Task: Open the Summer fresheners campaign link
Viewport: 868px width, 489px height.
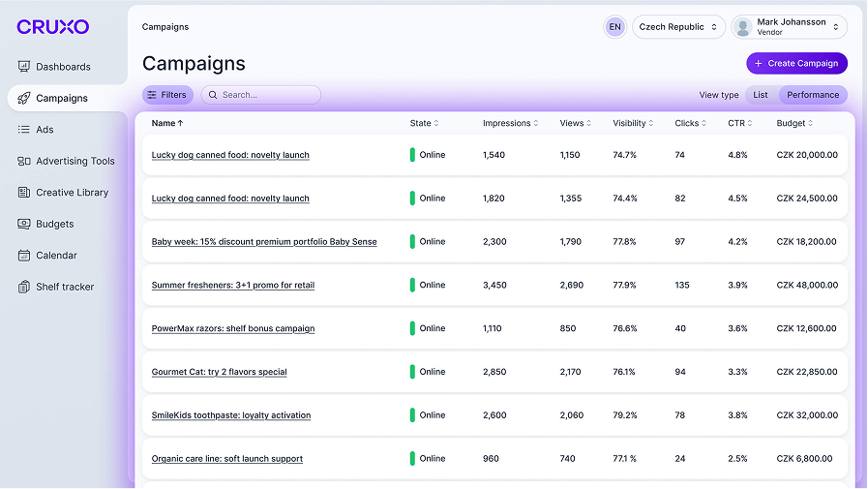Action: pyautogui.click(x=233, y=286)
